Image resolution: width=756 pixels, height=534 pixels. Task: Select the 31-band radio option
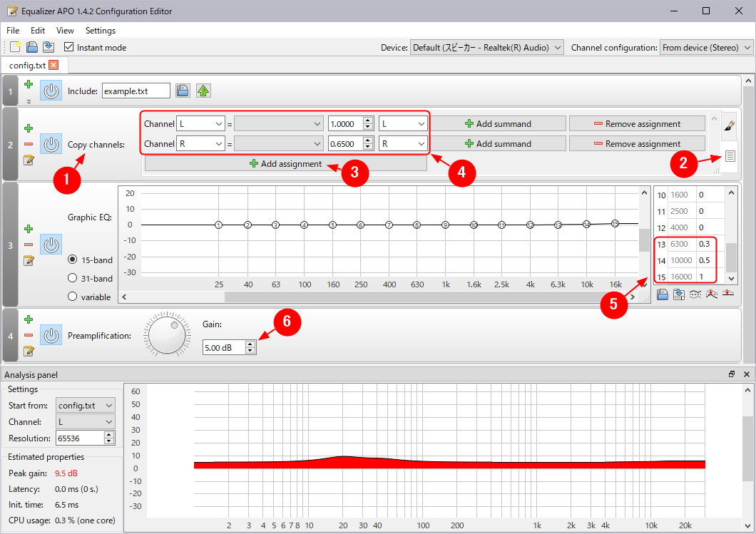click(x=73, y=278)
